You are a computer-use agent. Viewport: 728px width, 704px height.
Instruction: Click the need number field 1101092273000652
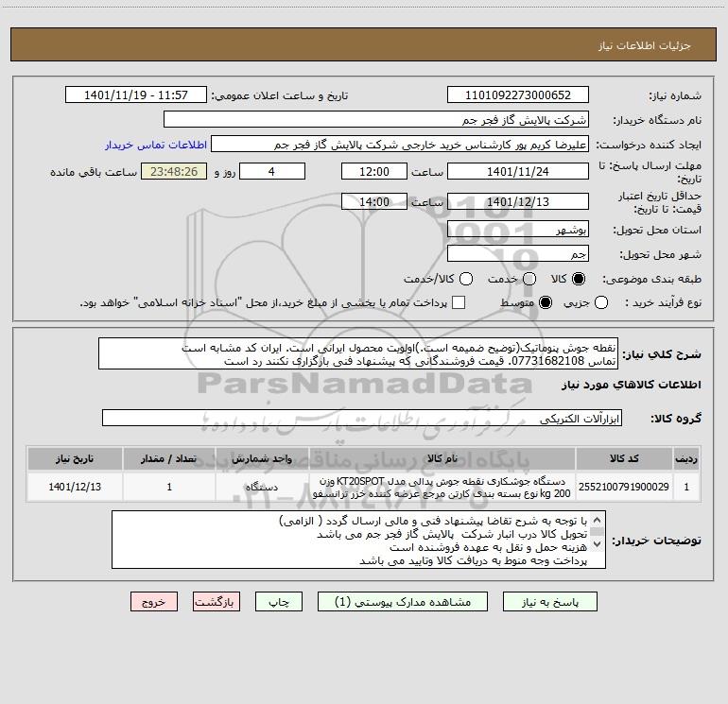pyautogui.click(x=518, y=95)
